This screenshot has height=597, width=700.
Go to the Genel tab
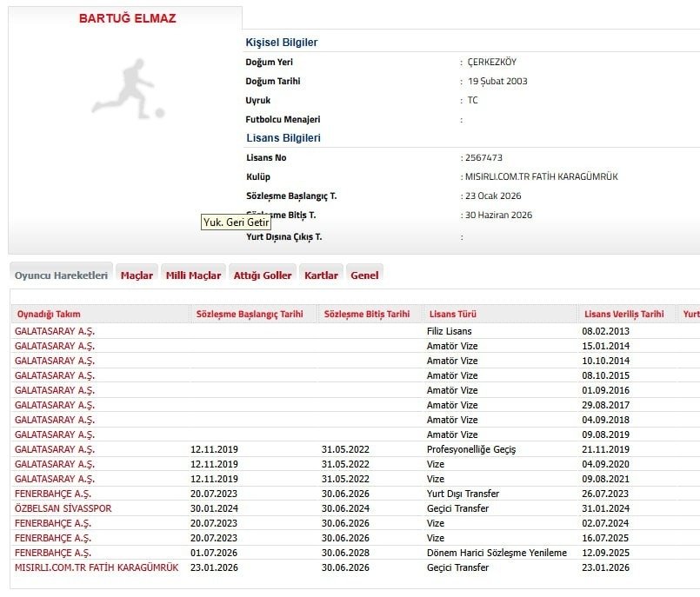click(x=364, y=275)
